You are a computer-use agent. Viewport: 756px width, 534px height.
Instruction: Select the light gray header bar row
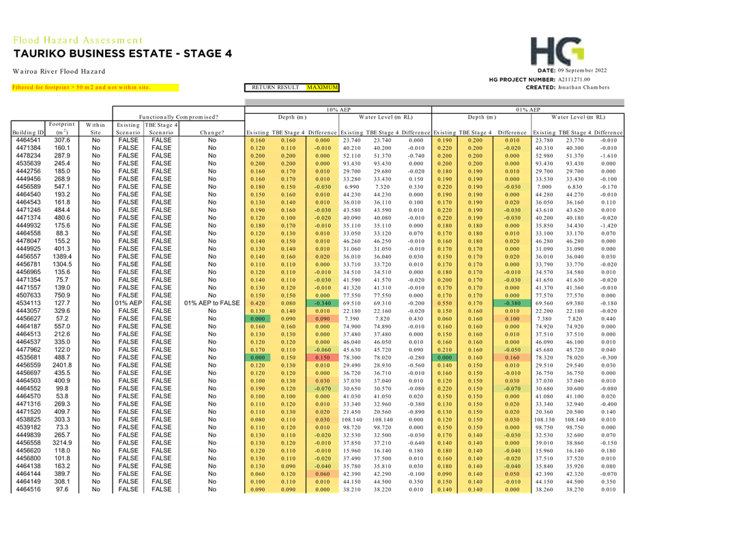coord(435,102)
